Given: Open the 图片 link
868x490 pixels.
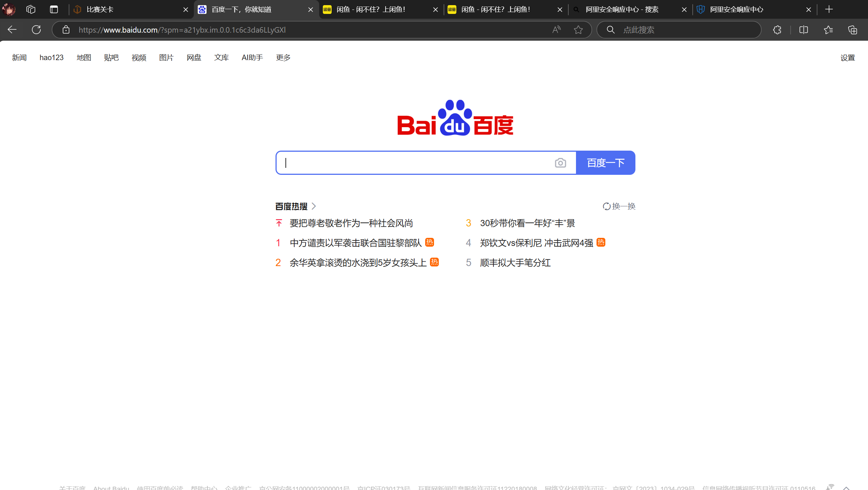Looking at the screenshot, I should (166, 58).
